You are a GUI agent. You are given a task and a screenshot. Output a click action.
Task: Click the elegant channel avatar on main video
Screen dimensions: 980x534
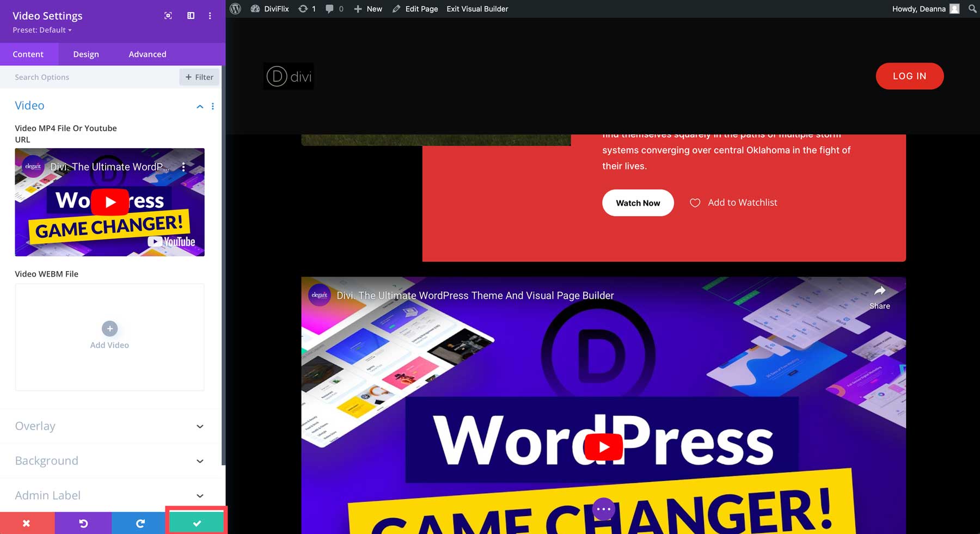point(320,295)
